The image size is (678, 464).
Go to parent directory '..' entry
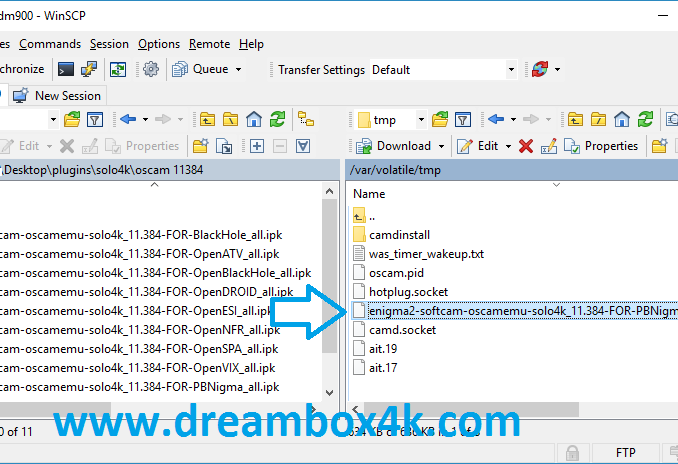tap(365, 216)
